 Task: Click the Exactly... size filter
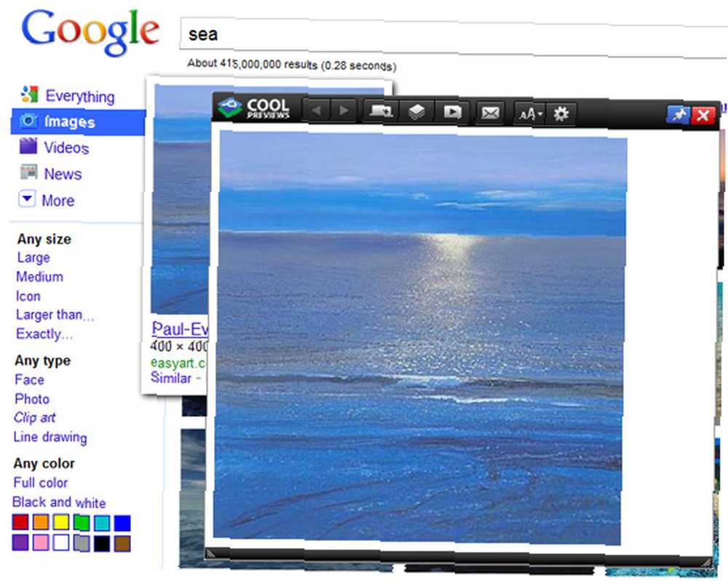point(44,334)
